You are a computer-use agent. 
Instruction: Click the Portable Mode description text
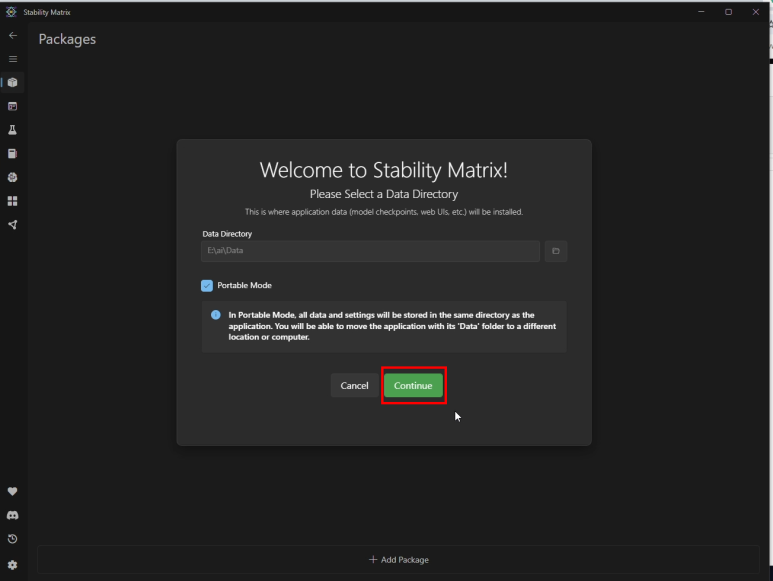(x=392, y=326)
